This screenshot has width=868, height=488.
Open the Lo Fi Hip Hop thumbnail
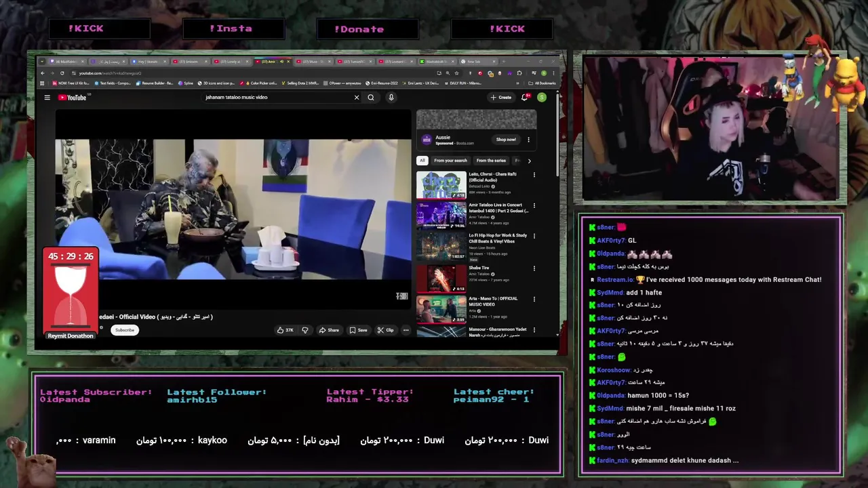441,247
